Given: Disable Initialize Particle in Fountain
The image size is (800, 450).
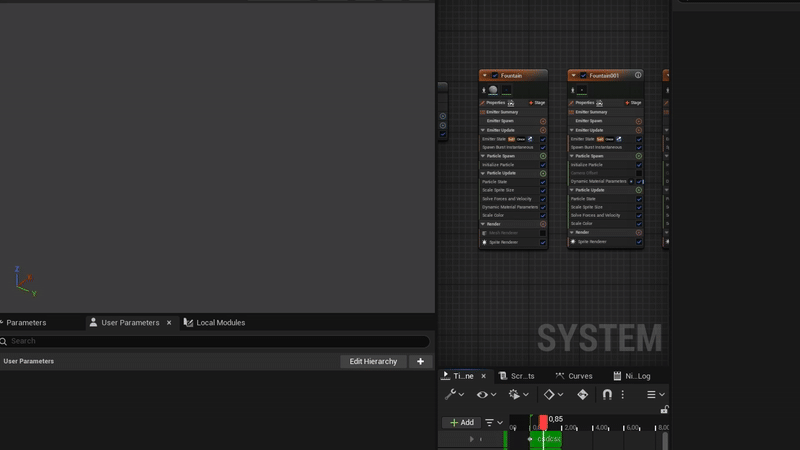Looking at the screenshot, I should (x=543, y=165).
